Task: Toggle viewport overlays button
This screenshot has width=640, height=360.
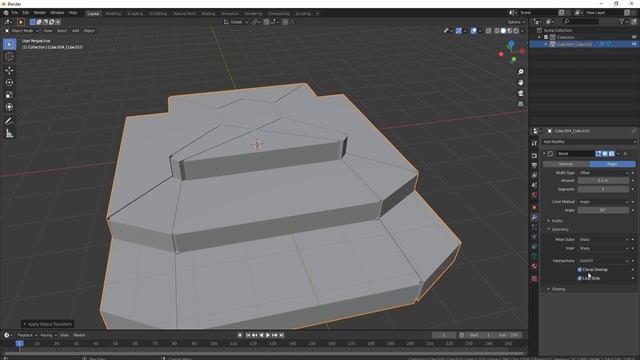Action: coord(473,31)
